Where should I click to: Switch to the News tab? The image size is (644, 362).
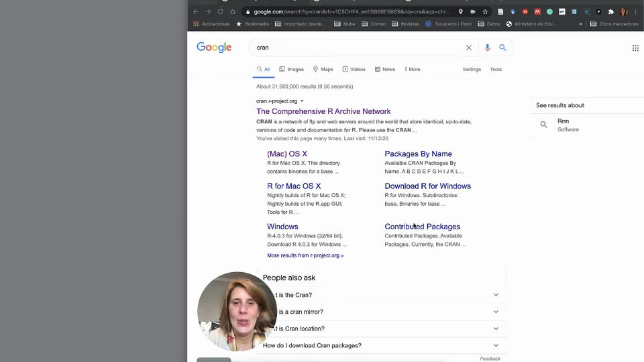(385, 69)
